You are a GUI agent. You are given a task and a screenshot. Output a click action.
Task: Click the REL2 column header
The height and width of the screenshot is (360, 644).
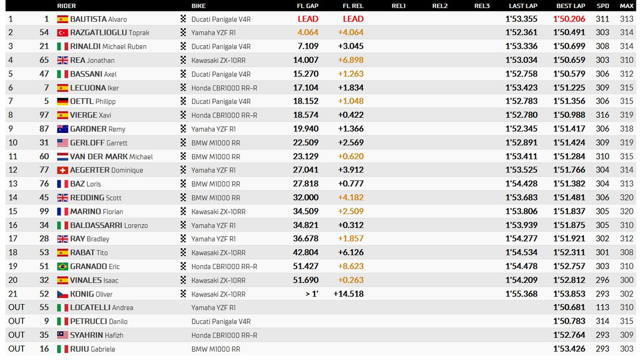coord(440,6)
